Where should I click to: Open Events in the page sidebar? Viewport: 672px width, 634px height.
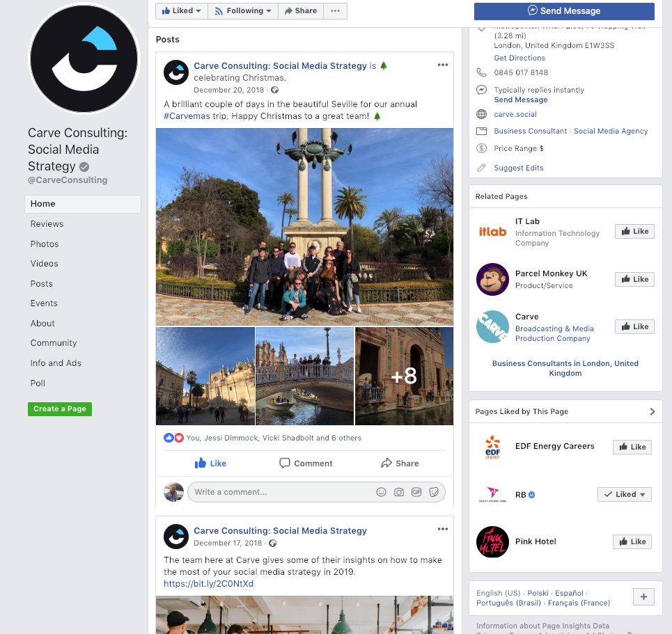coord(44,303)
